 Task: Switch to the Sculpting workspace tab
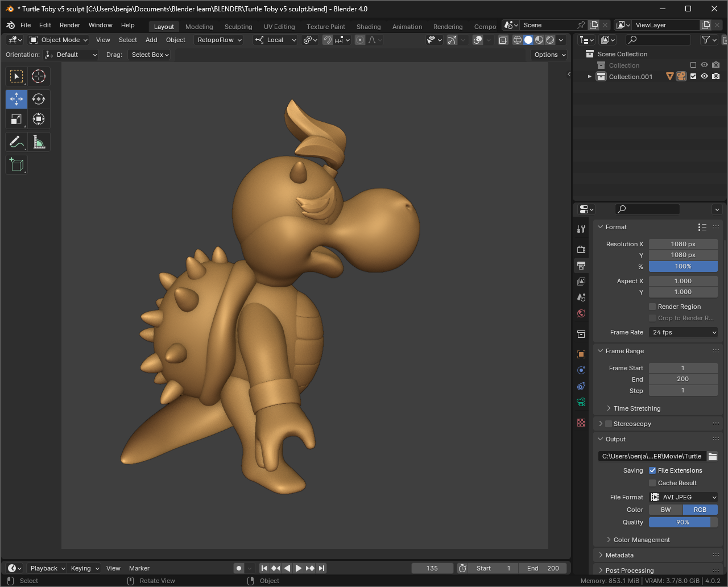(x=238, y=27)
